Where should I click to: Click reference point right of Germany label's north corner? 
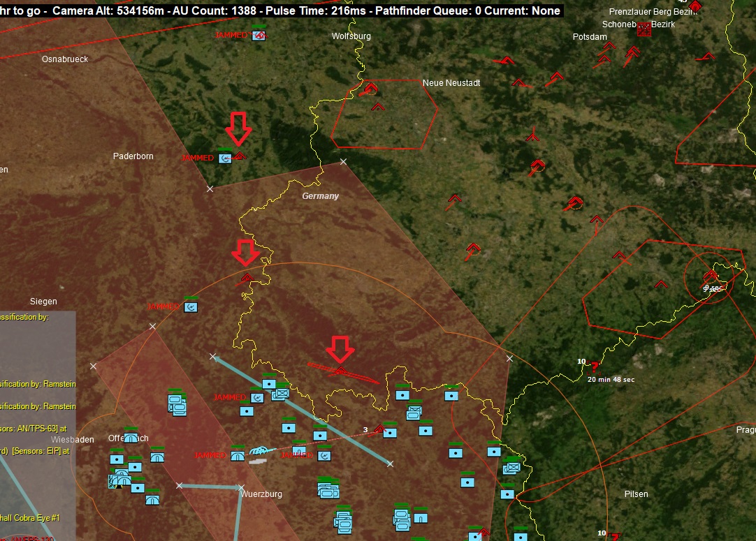tap(343, 161)
